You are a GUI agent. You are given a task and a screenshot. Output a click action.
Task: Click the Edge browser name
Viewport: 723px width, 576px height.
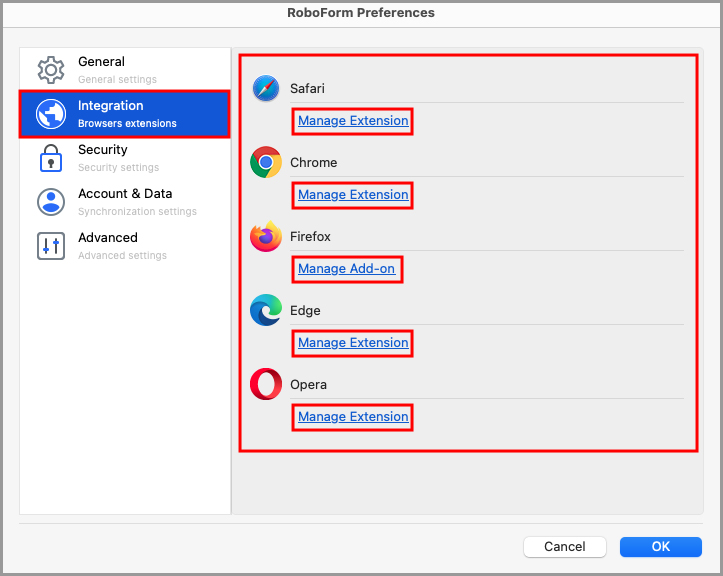tap(305, 310)
